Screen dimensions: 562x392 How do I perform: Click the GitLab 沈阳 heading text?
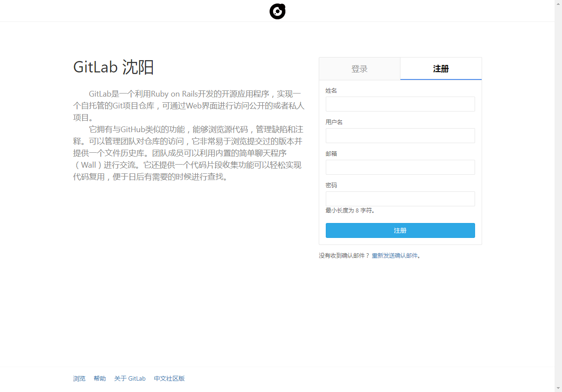[114, 67]
